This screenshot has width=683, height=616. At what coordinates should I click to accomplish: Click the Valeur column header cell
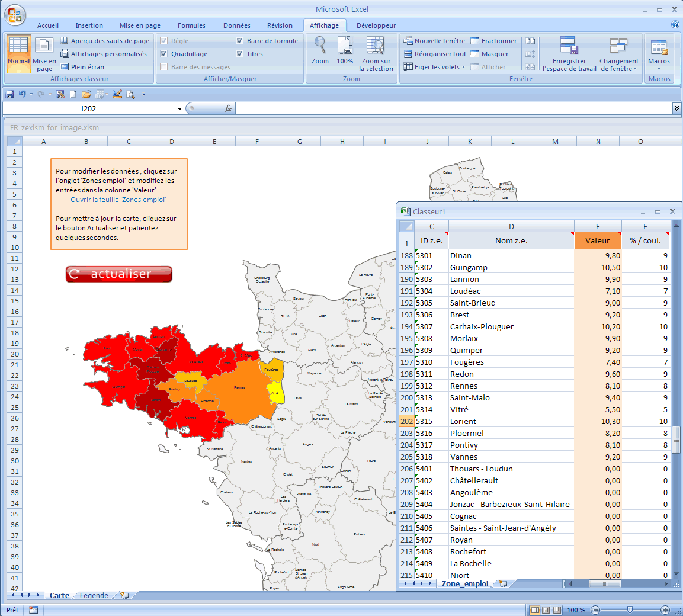pos(598,240)
